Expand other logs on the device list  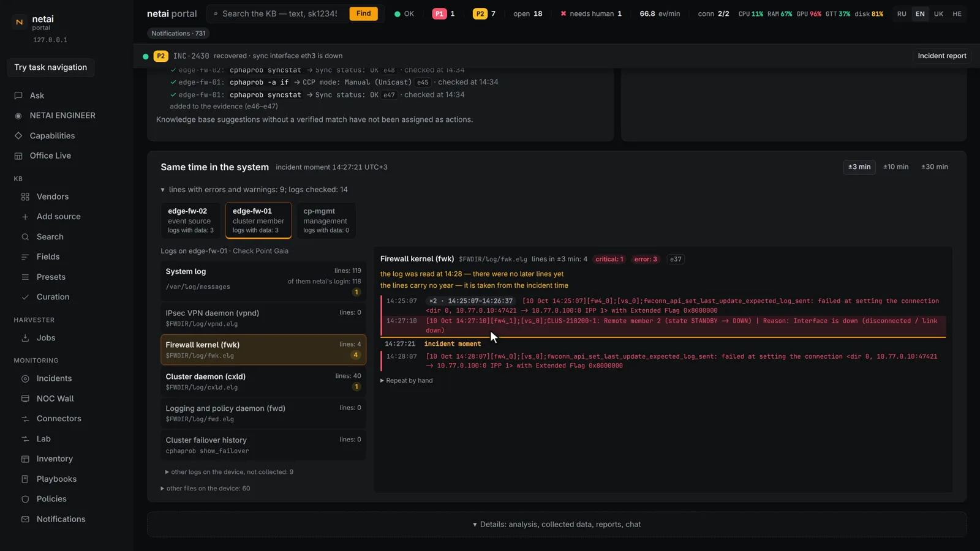point(229,472)
